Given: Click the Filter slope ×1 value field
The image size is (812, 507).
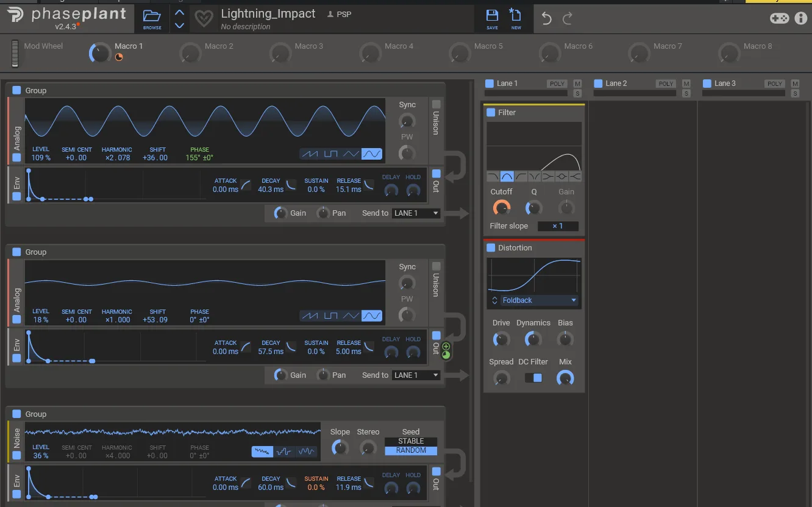Looking at the screenshot, I should tap(558, 226).
